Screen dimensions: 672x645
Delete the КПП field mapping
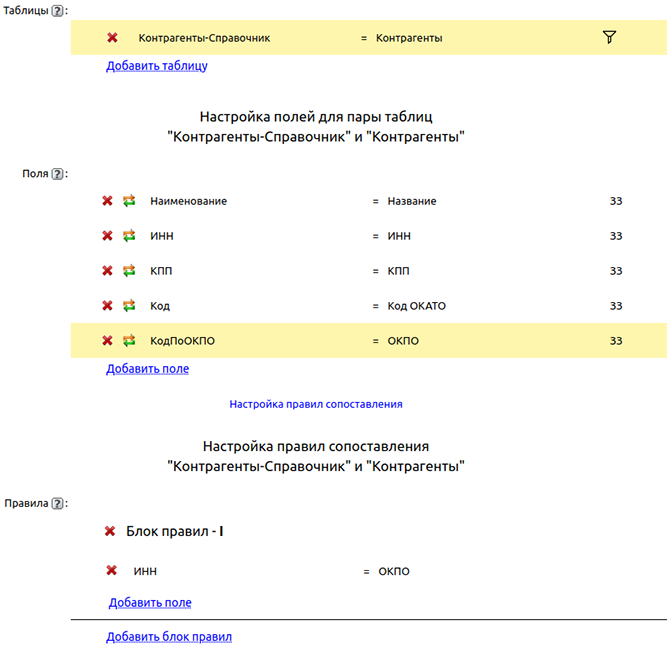(x=107, y=271)
